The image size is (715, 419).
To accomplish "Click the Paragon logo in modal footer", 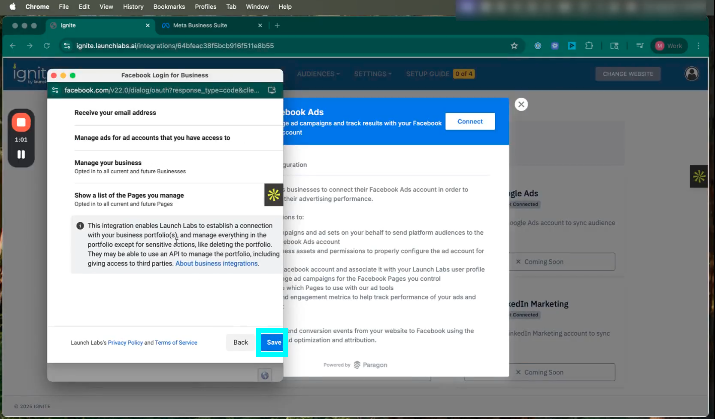I will coord(370,365).
